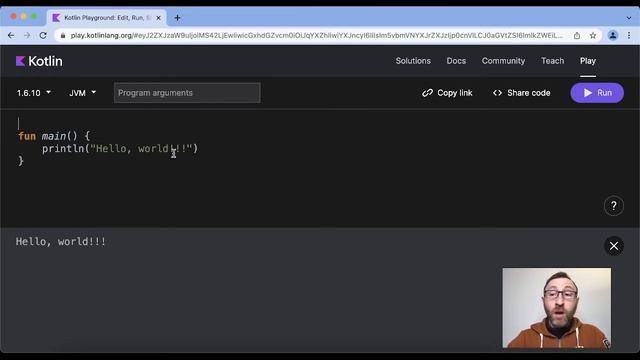Open the Teach section
This screenshot has height=360, width=640.
point(552,61)
